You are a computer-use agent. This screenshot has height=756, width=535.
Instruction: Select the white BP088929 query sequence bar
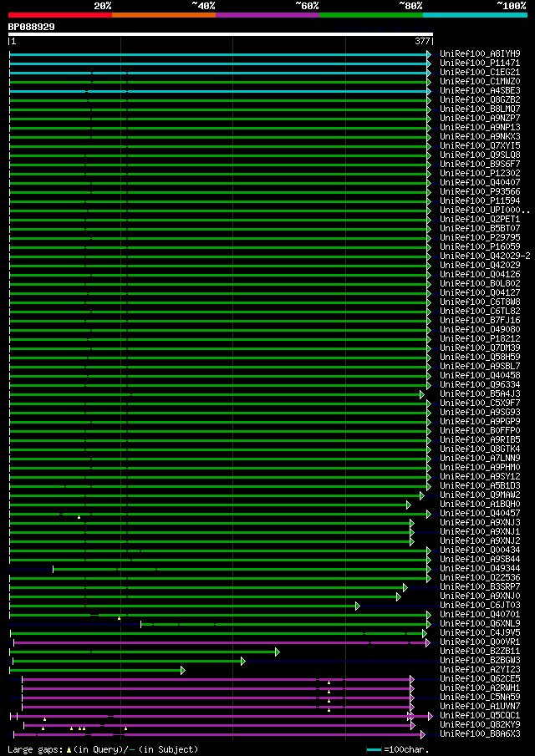[x=221, y=34]
